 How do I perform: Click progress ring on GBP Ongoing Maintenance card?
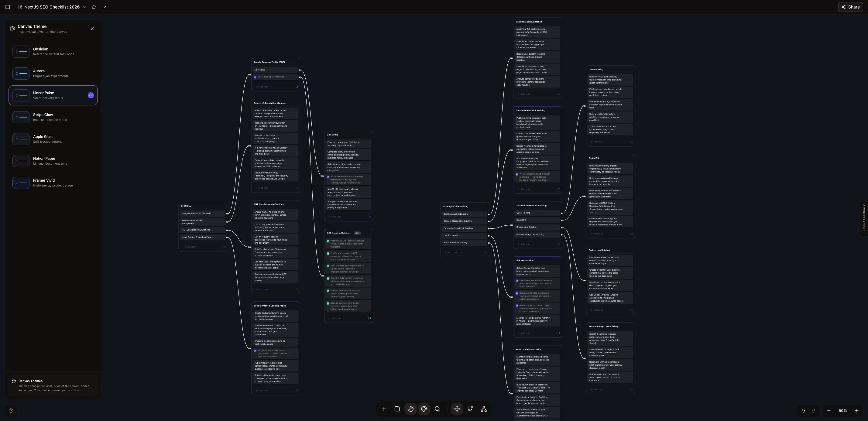click(369, 318)
